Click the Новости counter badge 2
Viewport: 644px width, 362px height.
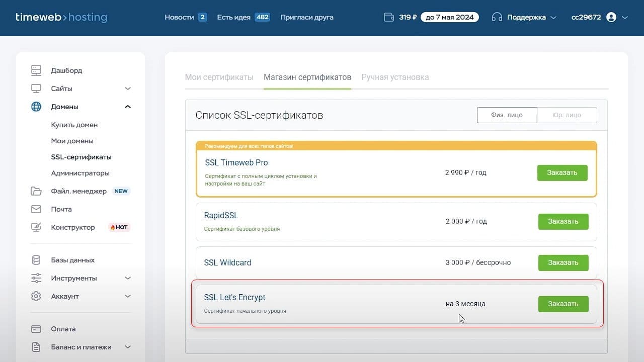[x=203, y=17]
